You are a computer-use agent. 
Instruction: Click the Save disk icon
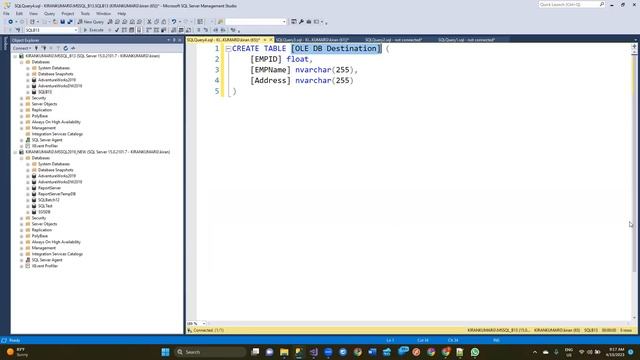click(62, 22)
